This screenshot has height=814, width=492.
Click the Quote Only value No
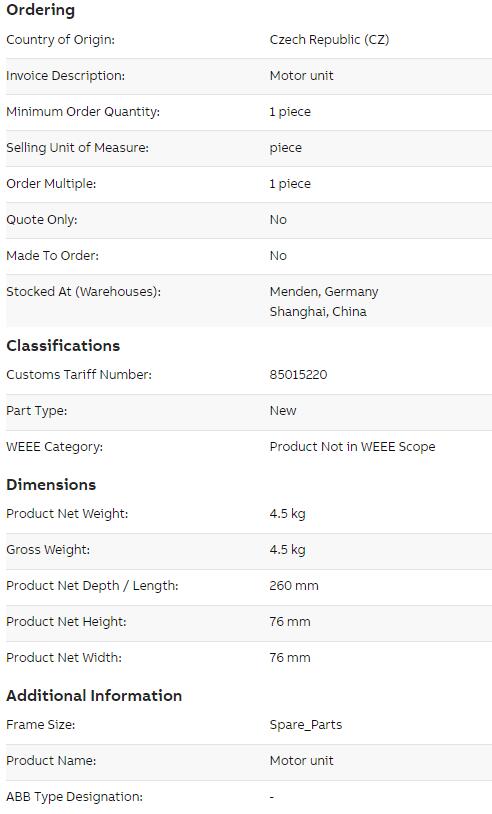pyautogui.click(x=278, y=220)
